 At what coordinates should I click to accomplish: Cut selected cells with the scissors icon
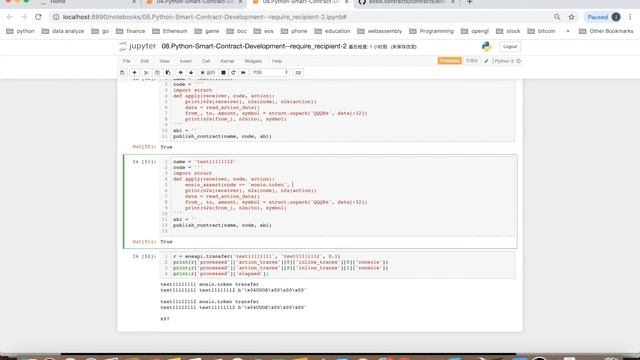tap(146, 73)
